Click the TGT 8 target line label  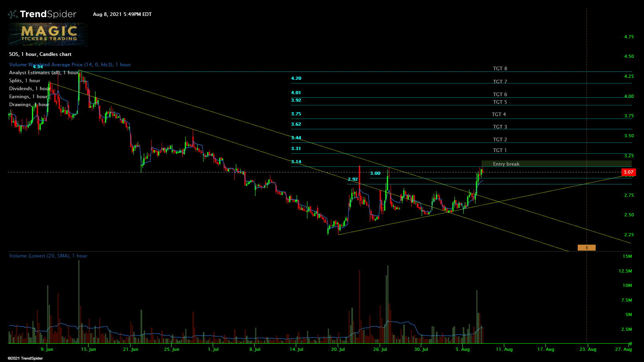500,69
